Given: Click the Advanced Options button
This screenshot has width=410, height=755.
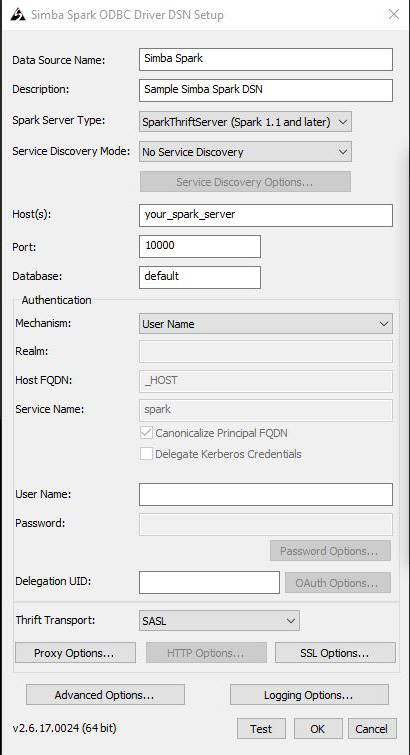Looking at the screenshot, I should [105, 694].
